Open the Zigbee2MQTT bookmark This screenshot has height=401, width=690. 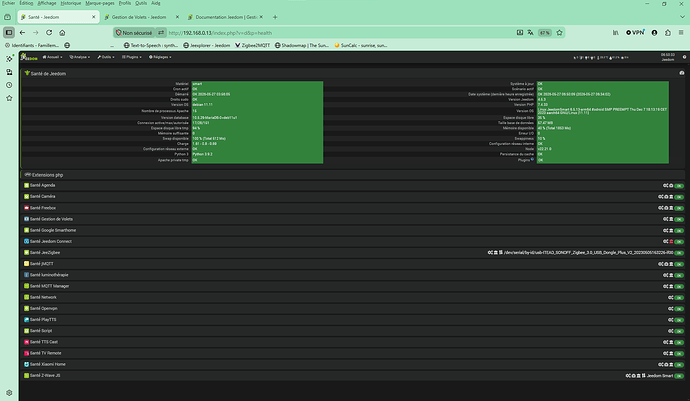[253, 45]
